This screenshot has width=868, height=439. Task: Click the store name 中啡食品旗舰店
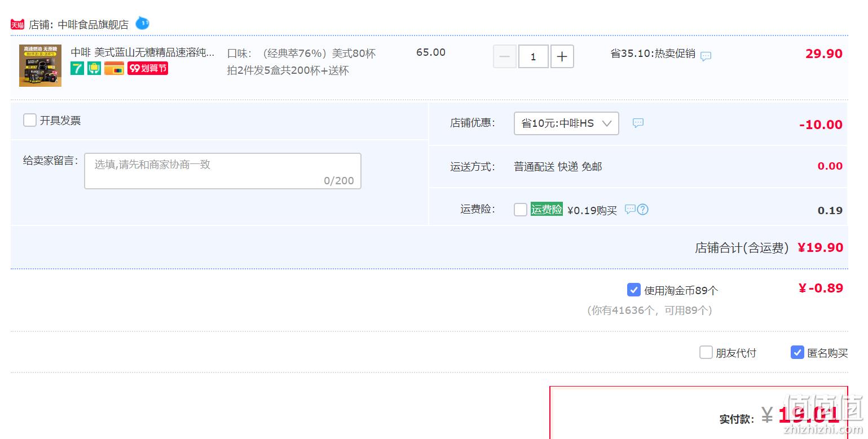pos(93,25)
